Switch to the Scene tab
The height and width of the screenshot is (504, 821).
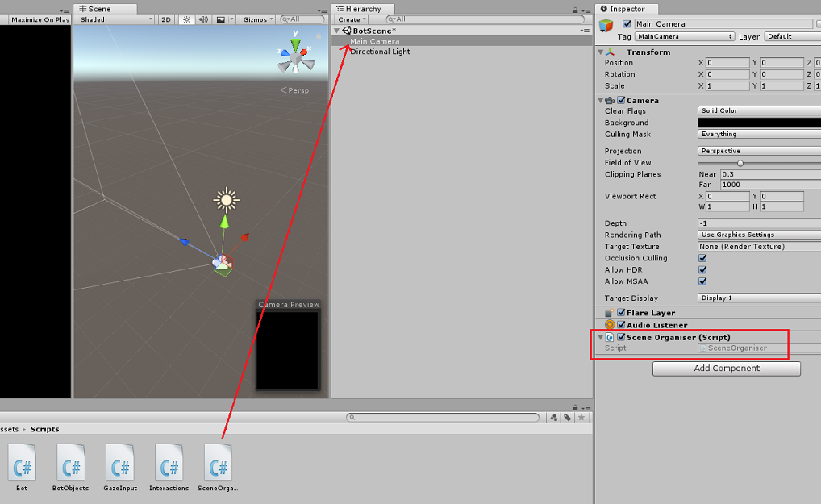[98, 8]
